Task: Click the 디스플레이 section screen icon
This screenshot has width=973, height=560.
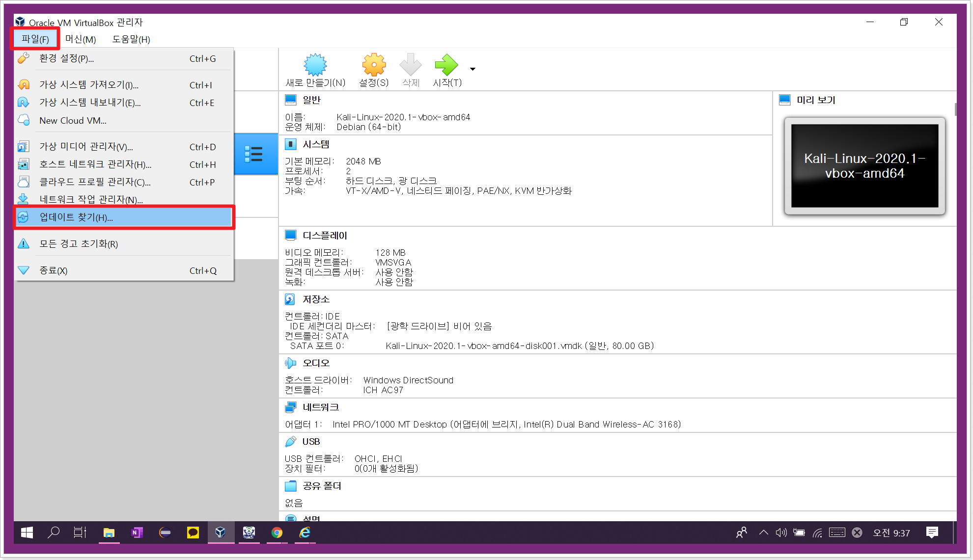Action: coord(291,235)
